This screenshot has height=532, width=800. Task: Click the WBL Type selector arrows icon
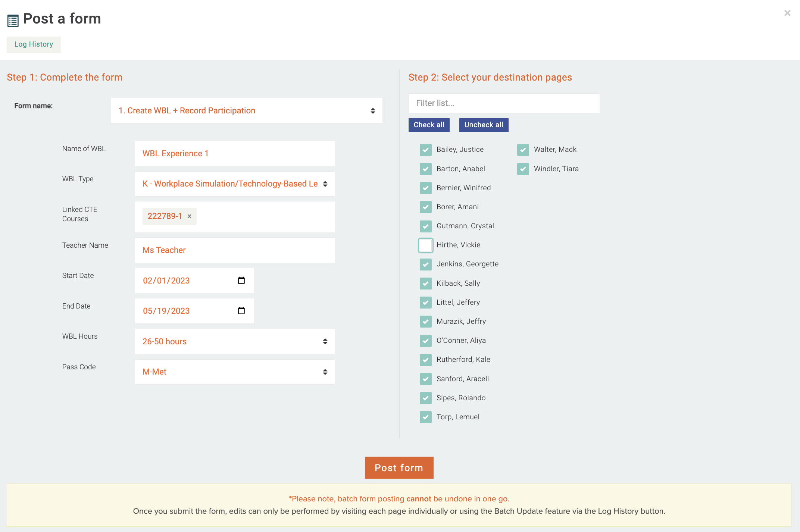[x=325, y=184]
